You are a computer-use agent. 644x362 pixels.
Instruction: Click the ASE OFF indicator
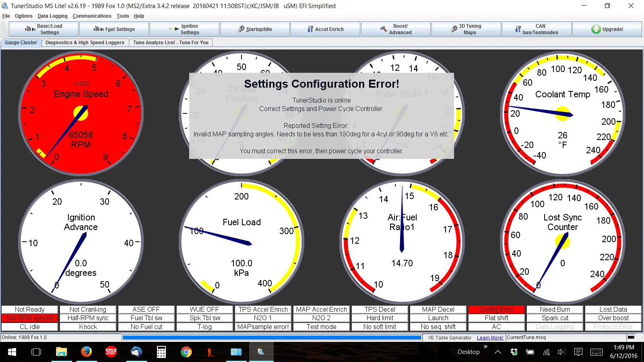(x=147, y=309)
